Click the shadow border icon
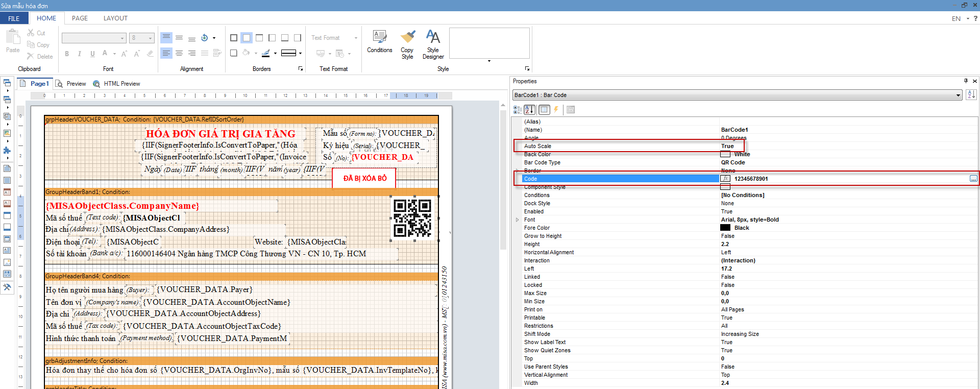The image size is (980, 389). click(x=234, y=53)
